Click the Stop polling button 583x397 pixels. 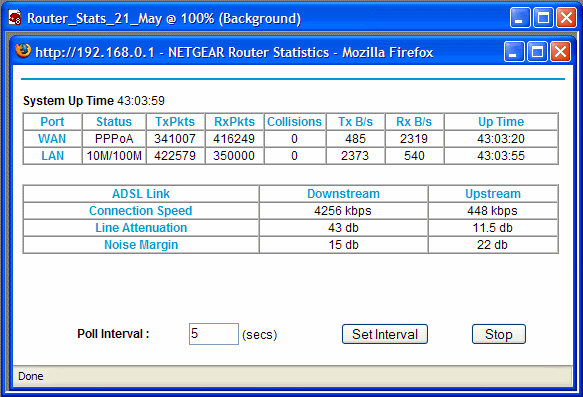pos(499,334)
